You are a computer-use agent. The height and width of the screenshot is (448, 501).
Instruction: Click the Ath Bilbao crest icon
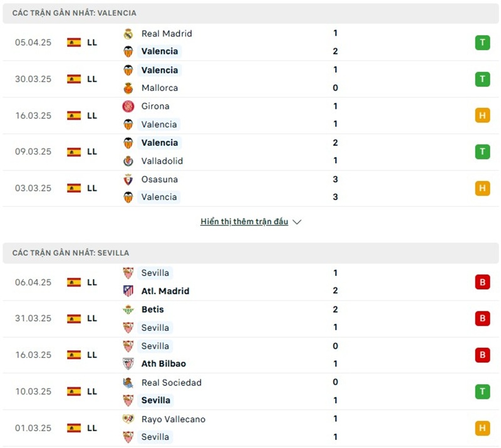(x=128, y=364)
